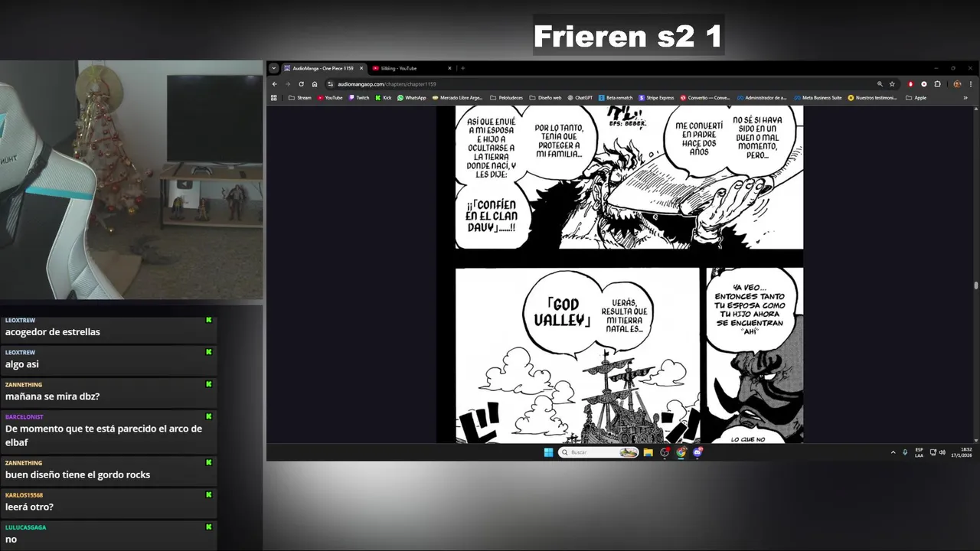Reload the AudioManga page

[x=301, y=84]
